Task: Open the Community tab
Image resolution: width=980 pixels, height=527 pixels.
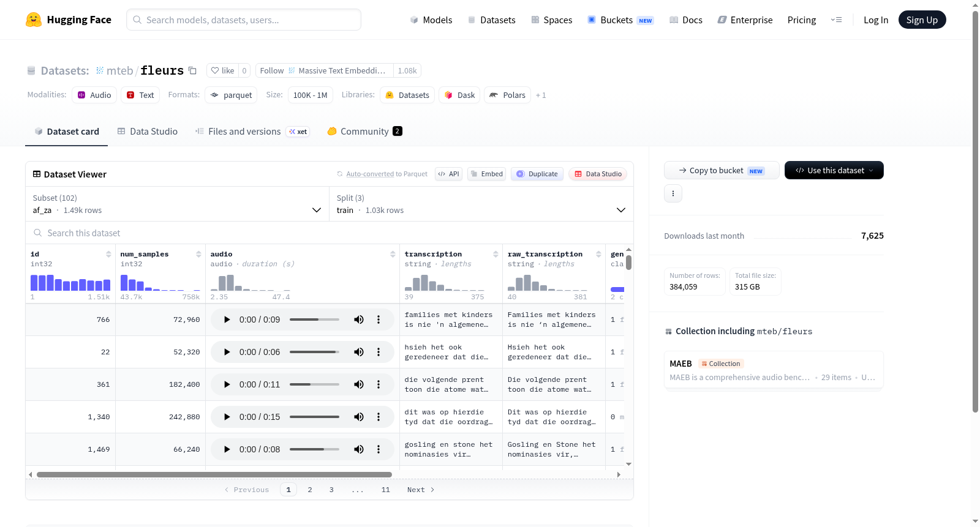Action: click(x=364, y=132)
